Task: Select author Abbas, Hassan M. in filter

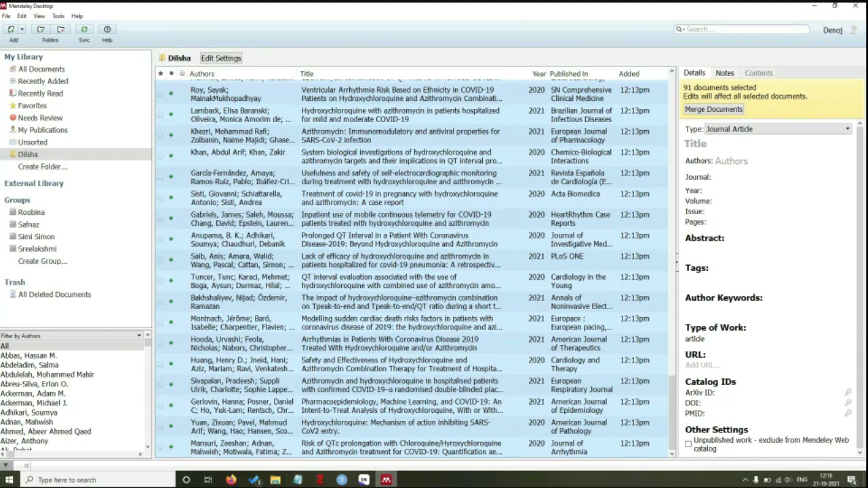Action: (28, 356)
